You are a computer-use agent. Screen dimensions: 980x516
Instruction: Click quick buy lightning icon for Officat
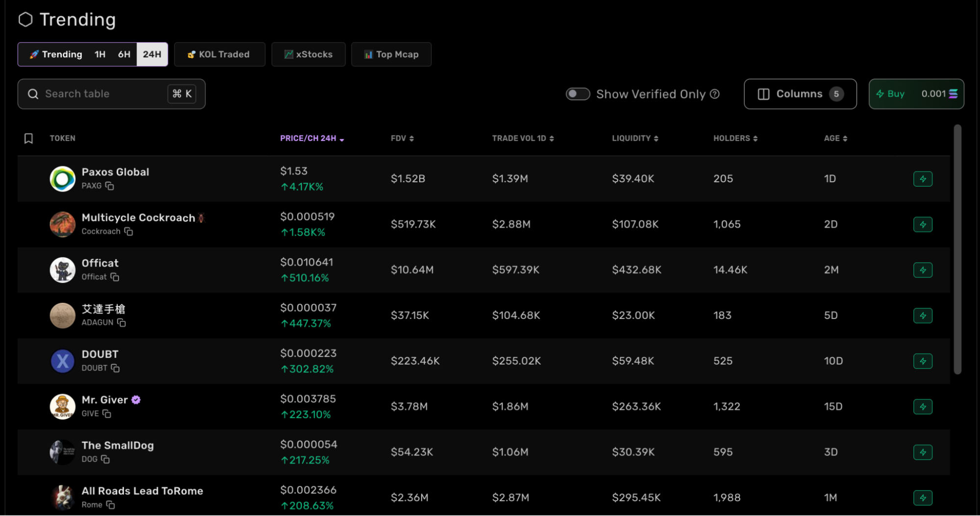tap(923, 270)
